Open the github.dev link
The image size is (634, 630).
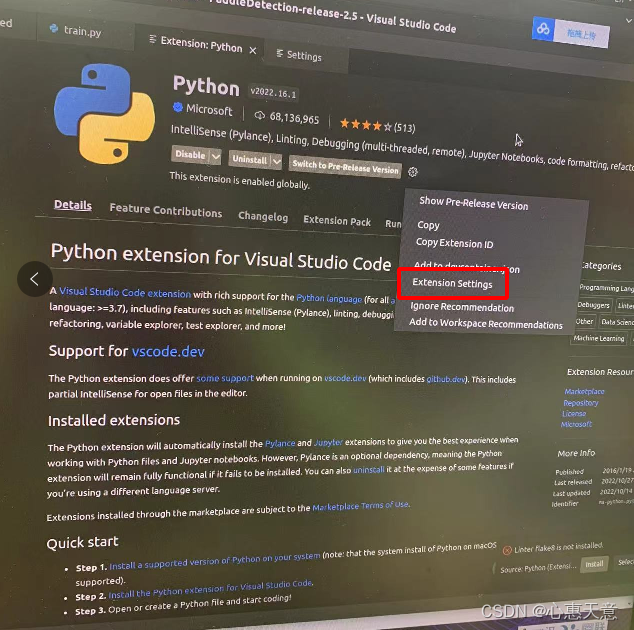[446, 379]
